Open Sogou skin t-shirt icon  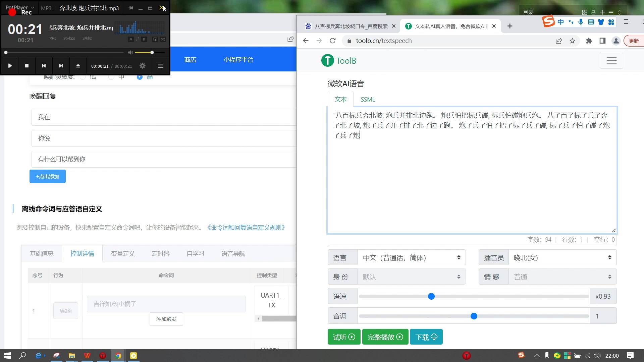[601, 21]
